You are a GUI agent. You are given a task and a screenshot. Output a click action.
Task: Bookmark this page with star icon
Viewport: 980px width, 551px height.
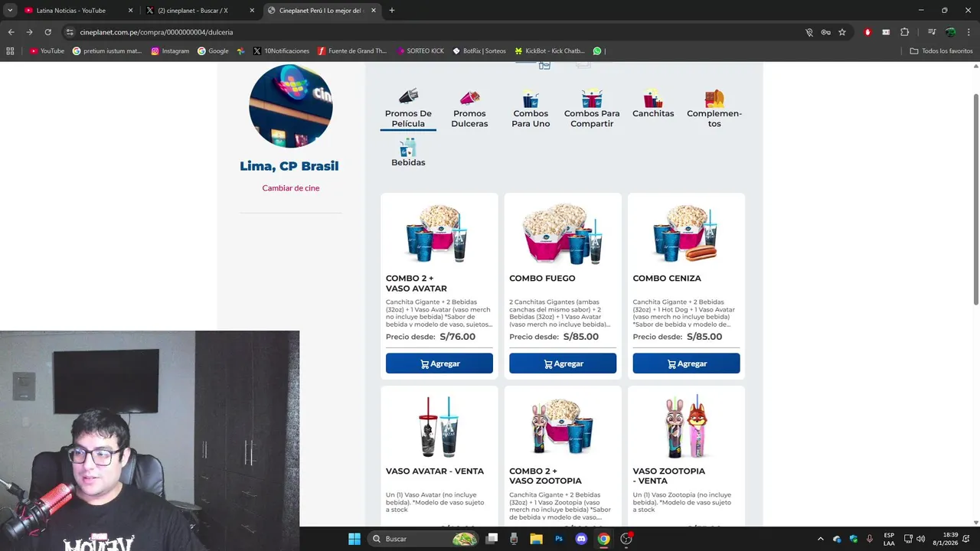click(x=842, y=32)
